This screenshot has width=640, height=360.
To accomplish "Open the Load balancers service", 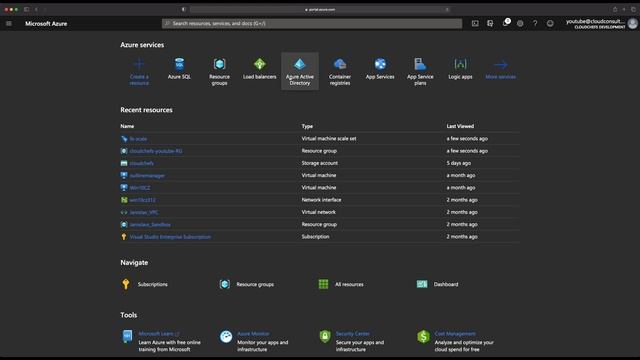I will [260, 69].
